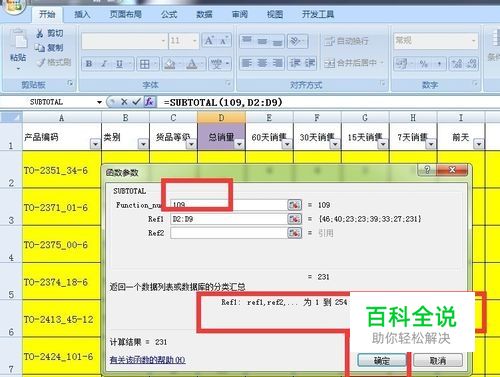The height and width of the screenshot is (377, 500).
Task: Toggle Align Text Left
Action: [x=247, y=63]
